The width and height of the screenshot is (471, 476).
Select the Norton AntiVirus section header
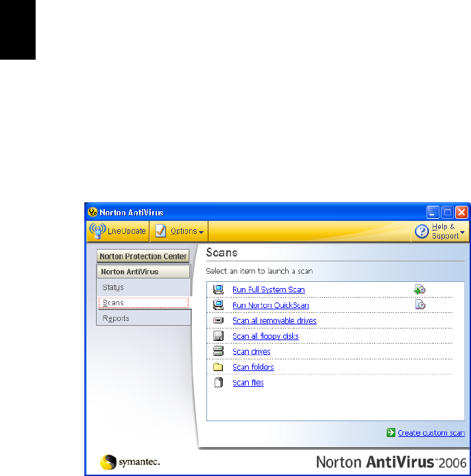tap(143, 272)
